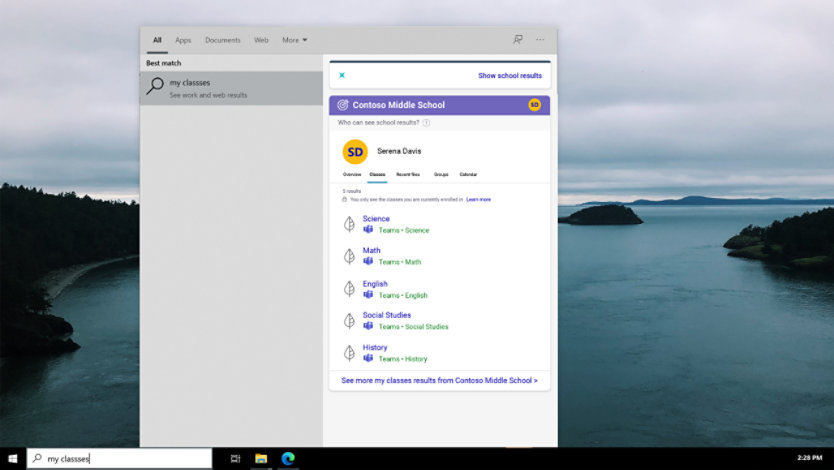This screenshot has width=834, height=470.
Task: Expand the More filter dropdown
Action: pos(294,40)
